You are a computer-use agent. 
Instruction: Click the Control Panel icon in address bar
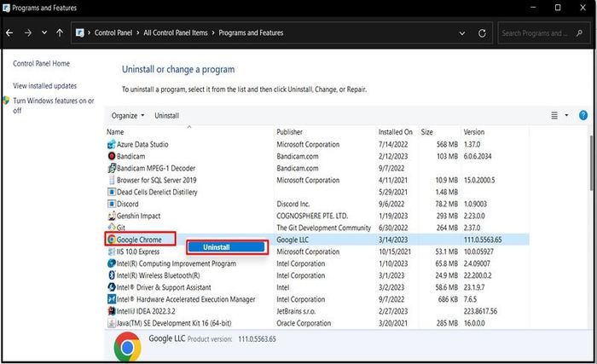point(79,33)
